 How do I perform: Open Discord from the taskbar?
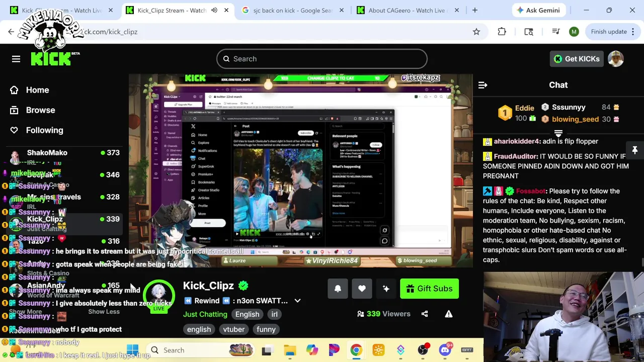(x=445, y=350)
